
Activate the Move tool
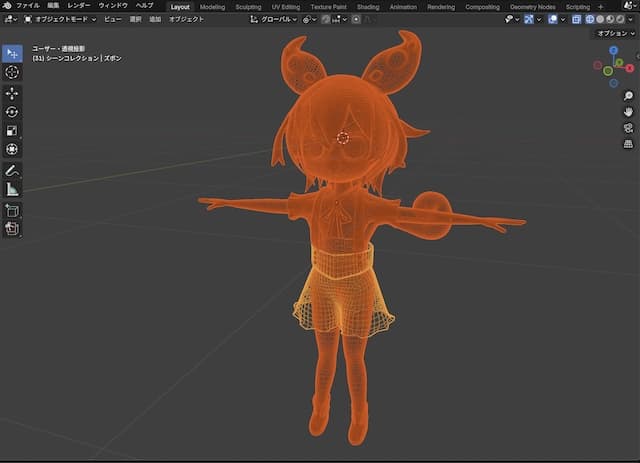(x=12, y=93)
